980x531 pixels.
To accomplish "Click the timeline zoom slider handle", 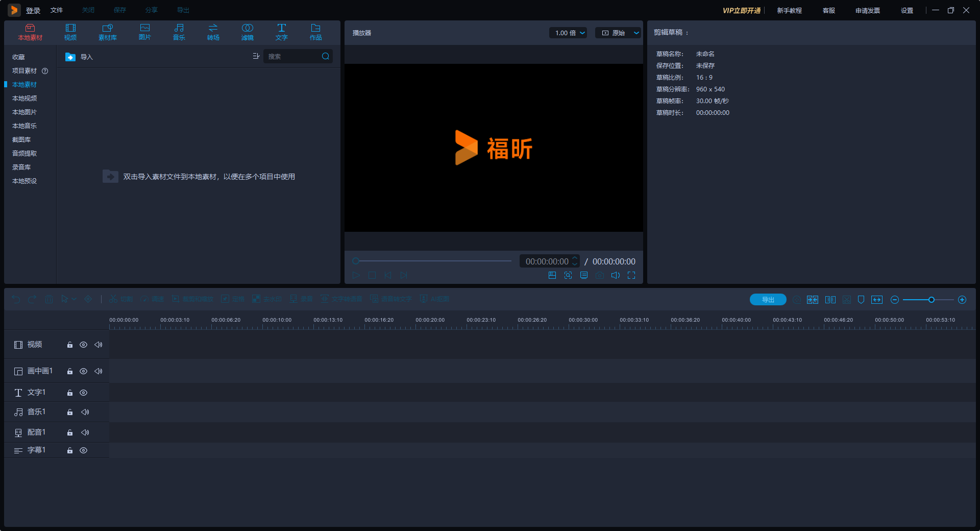I will [x=932, y=300].
